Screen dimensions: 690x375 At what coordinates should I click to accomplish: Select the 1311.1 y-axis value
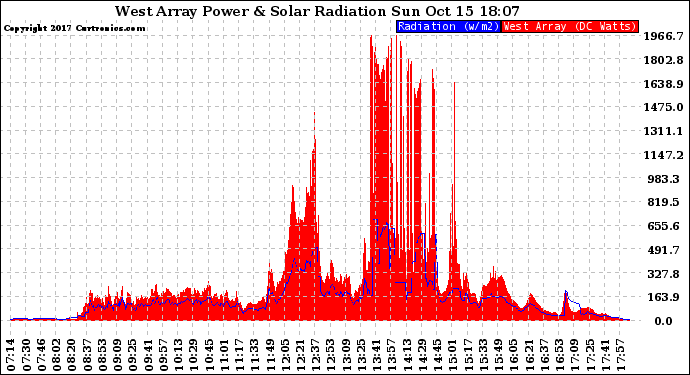(664, 131)
